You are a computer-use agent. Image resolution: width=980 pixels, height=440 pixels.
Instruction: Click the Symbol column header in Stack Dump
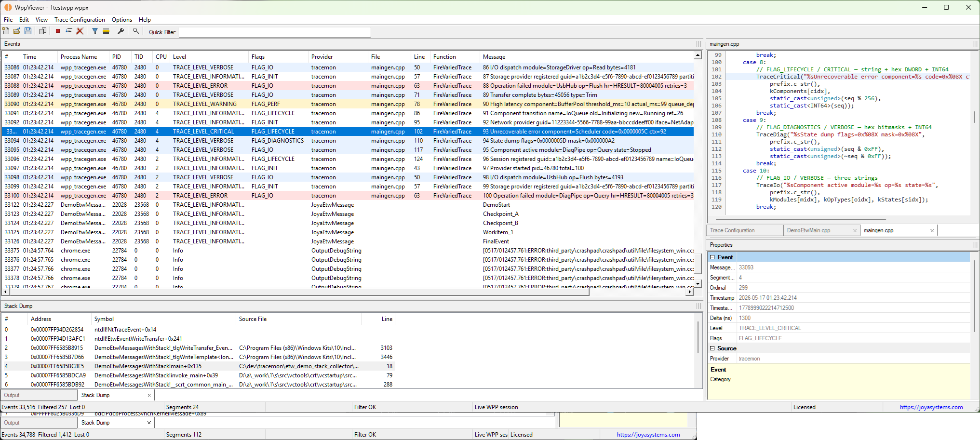coord(163,319)
